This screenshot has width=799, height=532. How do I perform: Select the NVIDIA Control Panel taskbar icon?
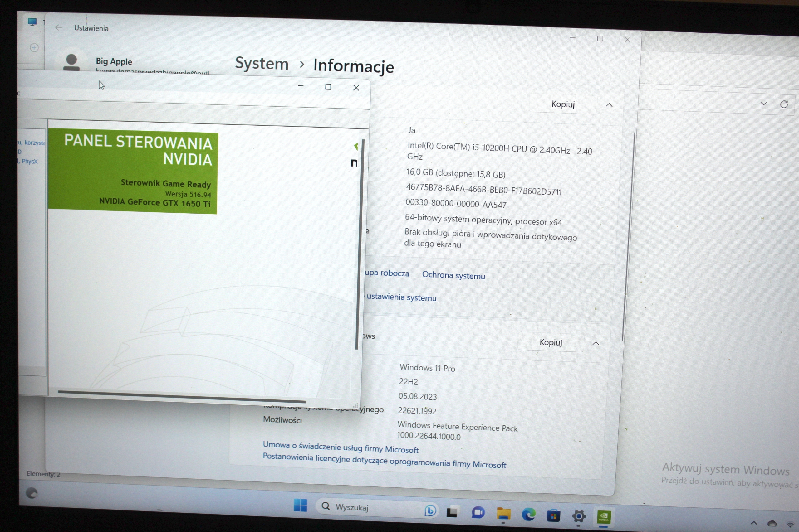pyautogui.click(x=604, y=517)
